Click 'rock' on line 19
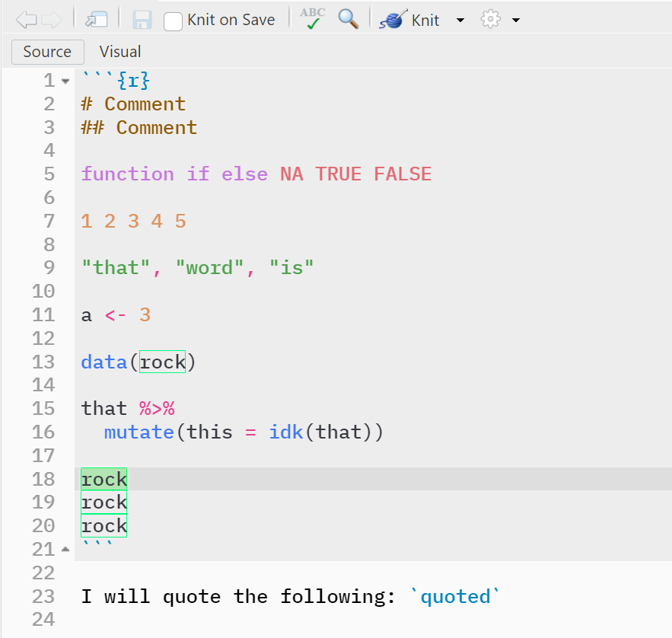The image size is (672, 638). pyautogui.click(x=104, y=502)
